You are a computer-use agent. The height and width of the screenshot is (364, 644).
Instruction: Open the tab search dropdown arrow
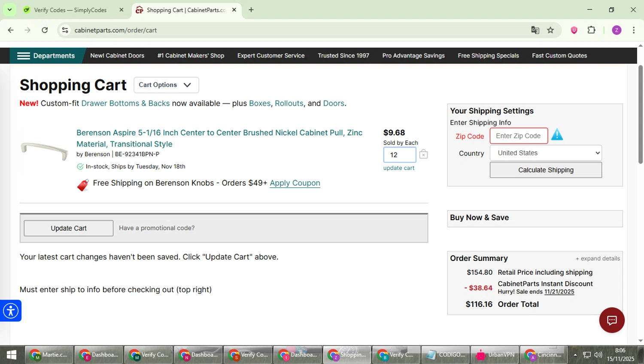point(9,9)
